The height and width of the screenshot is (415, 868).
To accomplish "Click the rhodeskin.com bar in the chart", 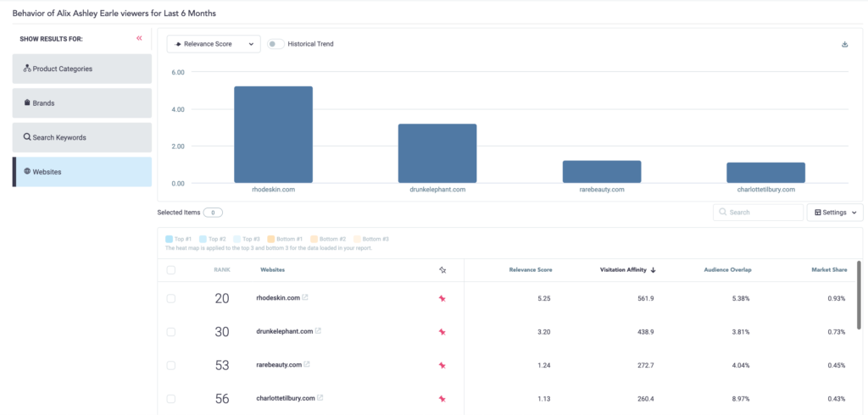I will (x=273, y=135).
